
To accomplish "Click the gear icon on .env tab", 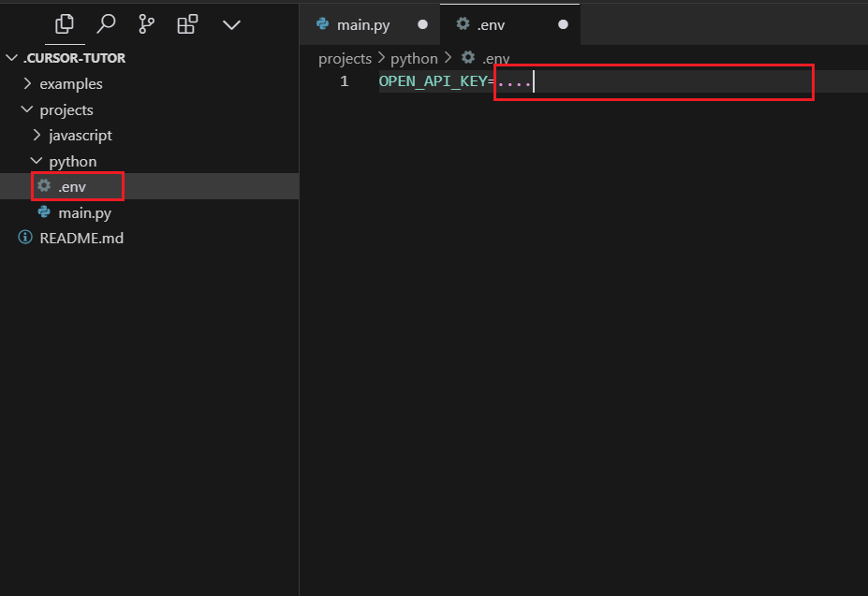I will point(463,23).
